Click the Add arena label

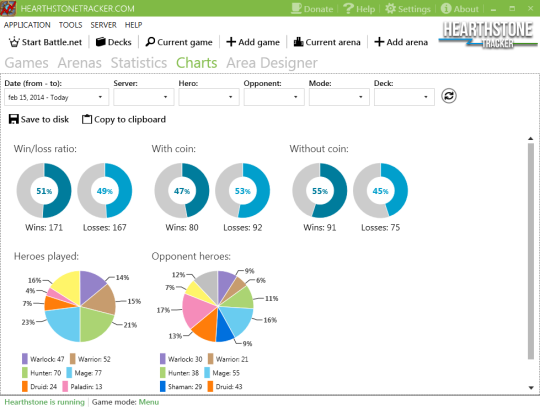point(407,42)
